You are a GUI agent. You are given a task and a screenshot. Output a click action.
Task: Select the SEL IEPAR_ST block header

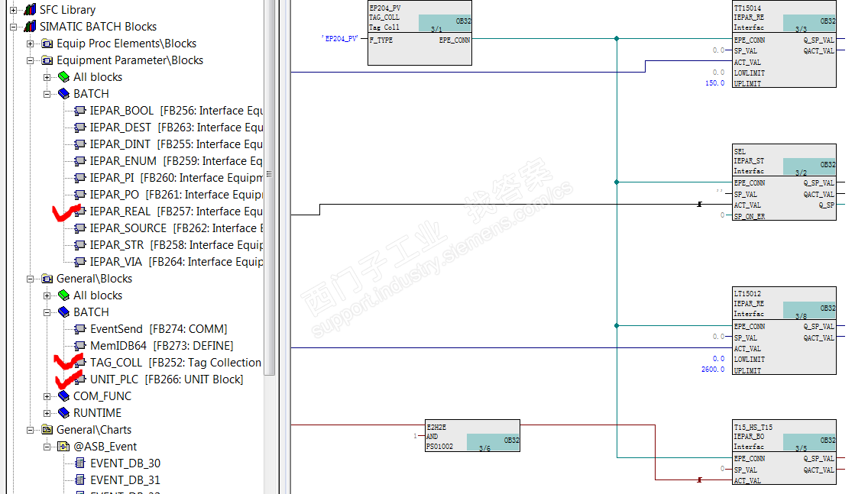click(x=784, y=160)
